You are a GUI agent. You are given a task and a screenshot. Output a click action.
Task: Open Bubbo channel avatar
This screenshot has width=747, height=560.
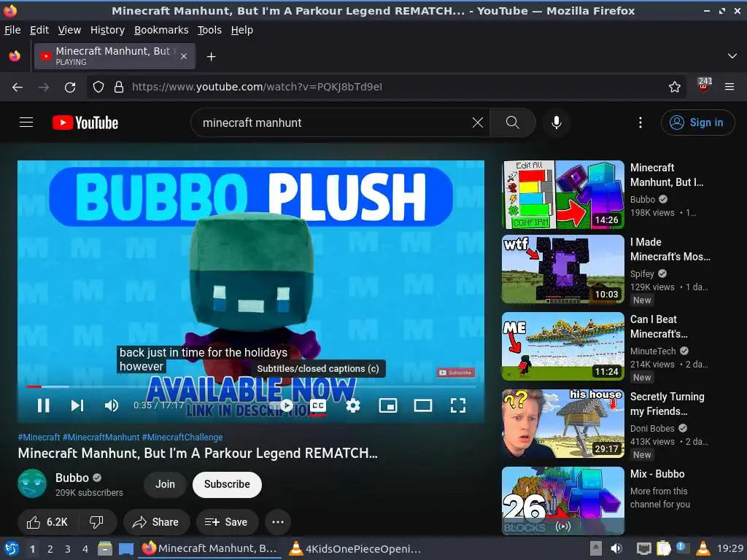(x=32, y=484)
